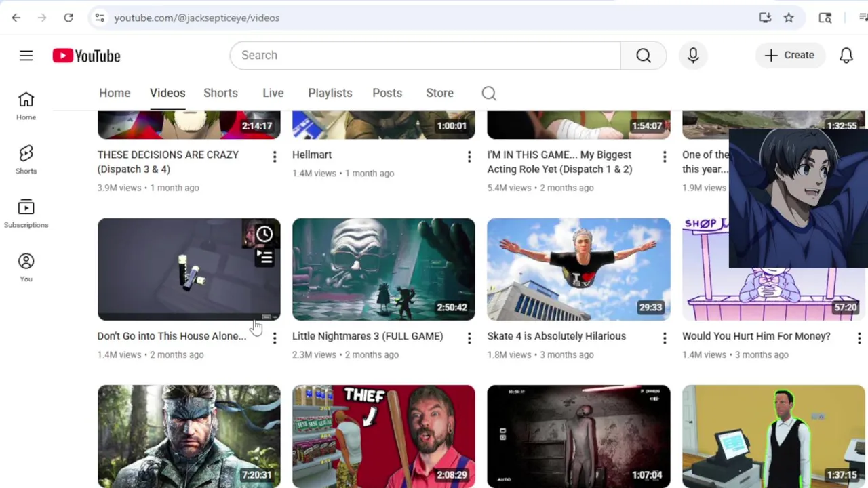Open Subscriptions in the sidebar

pyautogui.click(x=26, y=213)
